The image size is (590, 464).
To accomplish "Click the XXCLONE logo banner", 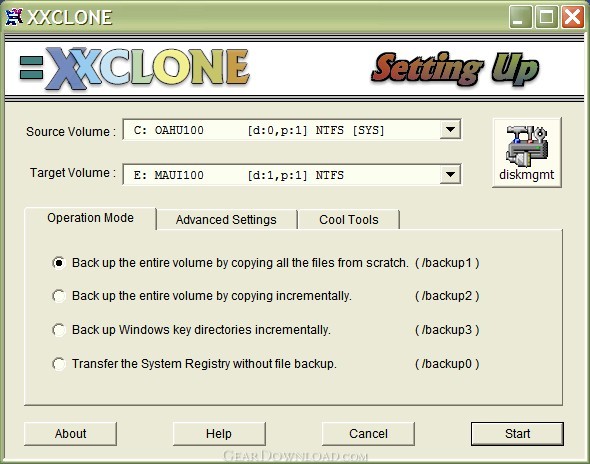I will pyautogui.click(x=134, y=69).
